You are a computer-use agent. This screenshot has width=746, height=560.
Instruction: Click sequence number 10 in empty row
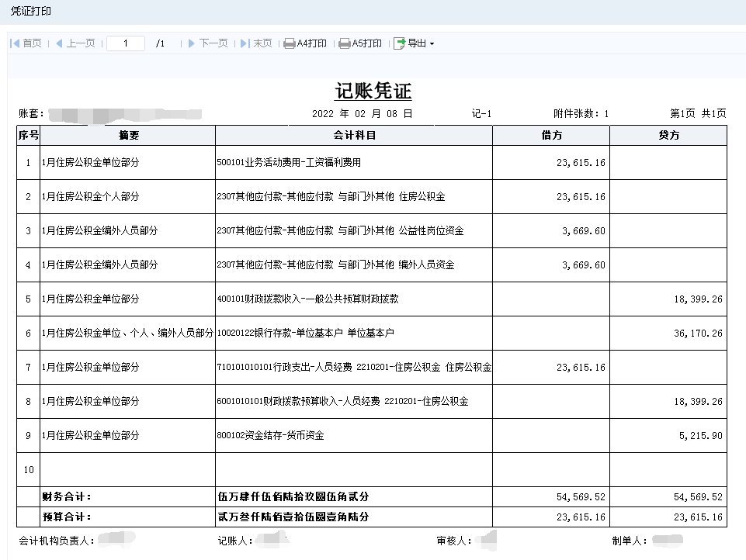(29, 470)
